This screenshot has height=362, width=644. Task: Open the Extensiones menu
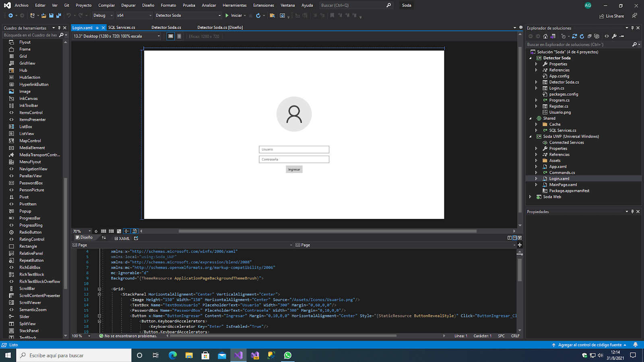click(264, 5)
